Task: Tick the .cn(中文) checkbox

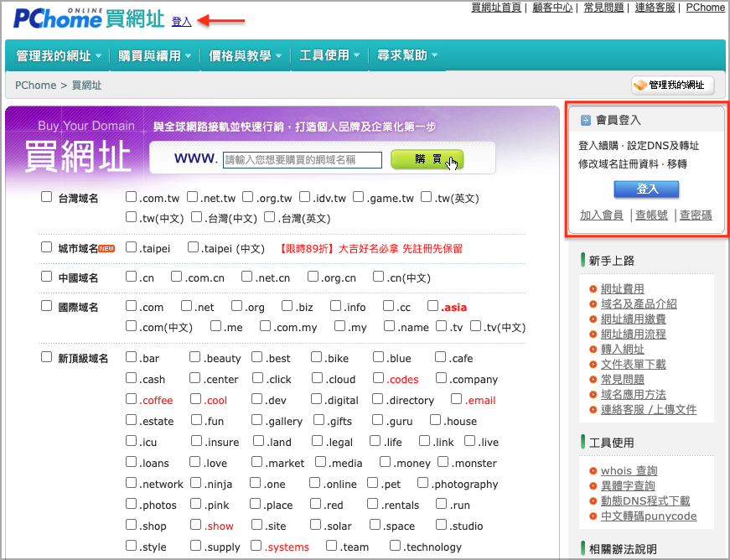Action: [378, 277]
